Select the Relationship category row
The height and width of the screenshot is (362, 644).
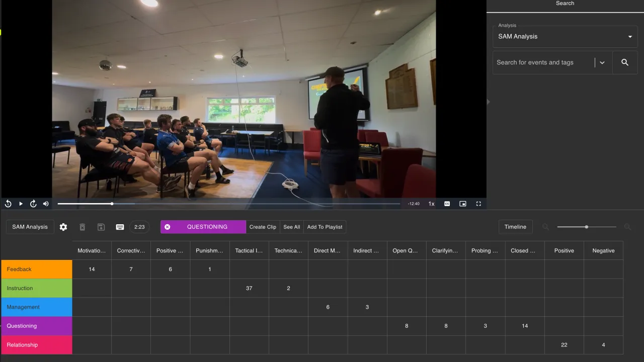coord(37,345)
